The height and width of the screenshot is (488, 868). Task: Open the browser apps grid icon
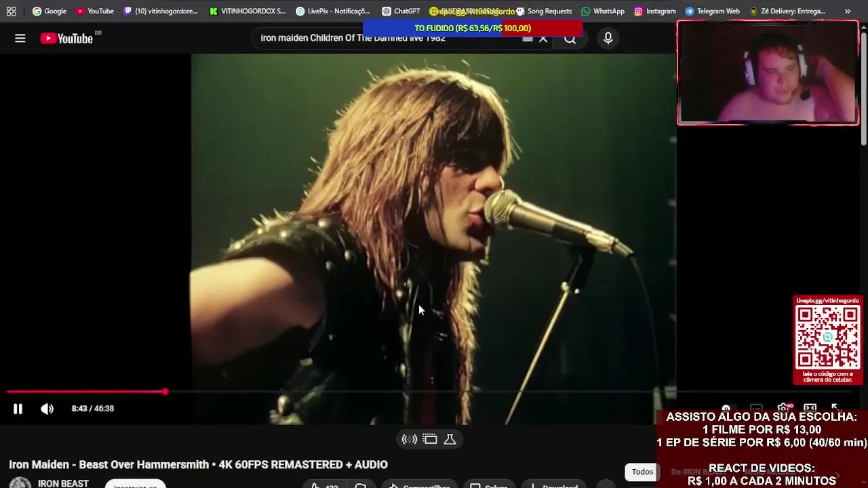click(x=11, y=11)
